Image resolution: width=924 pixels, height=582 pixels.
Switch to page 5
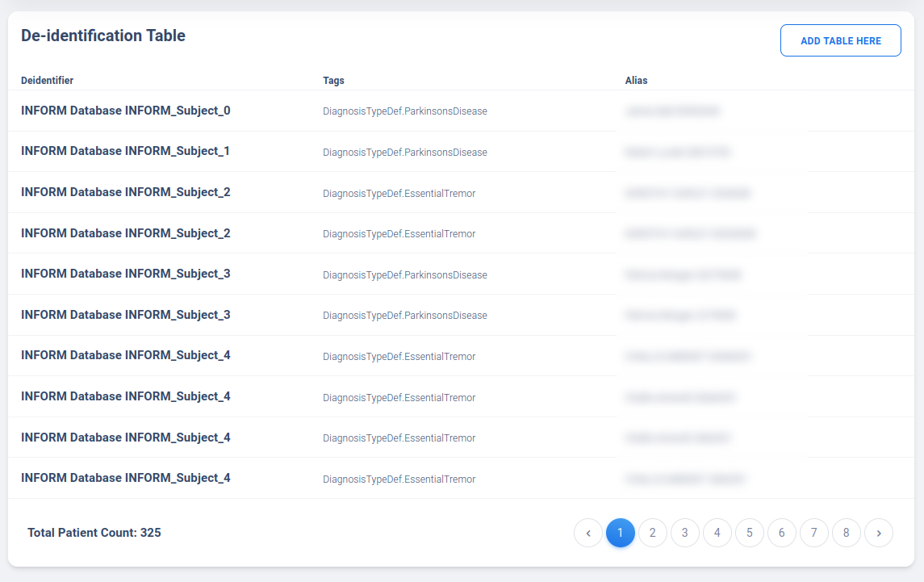pyautogui.click(x=749, y=533)
